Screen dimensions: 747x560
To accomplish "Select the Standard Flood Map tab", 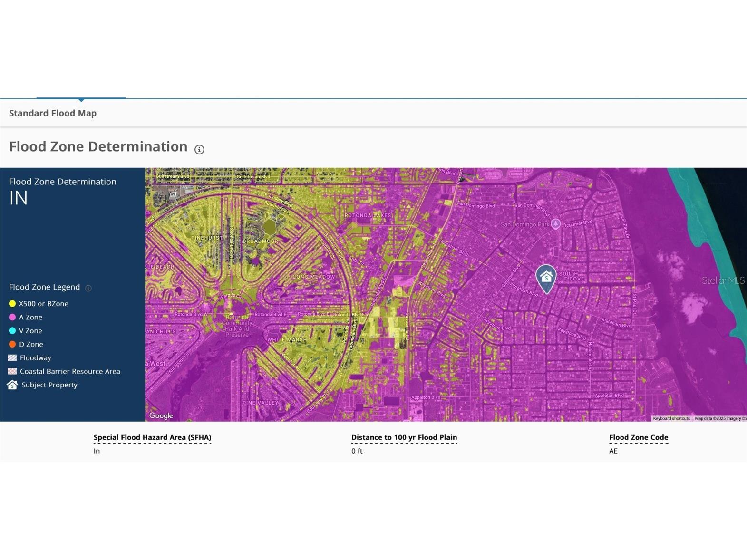I will point(53,113).
